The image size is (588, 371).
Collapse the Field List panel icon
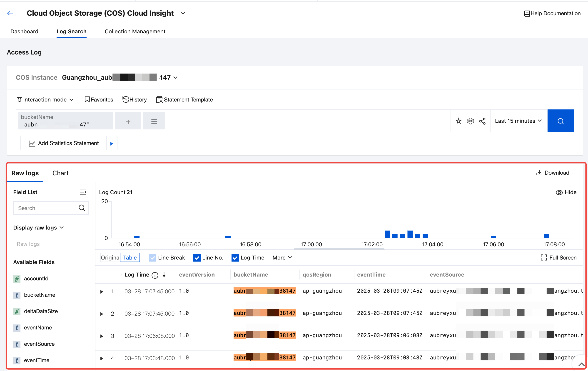[83, 192]
